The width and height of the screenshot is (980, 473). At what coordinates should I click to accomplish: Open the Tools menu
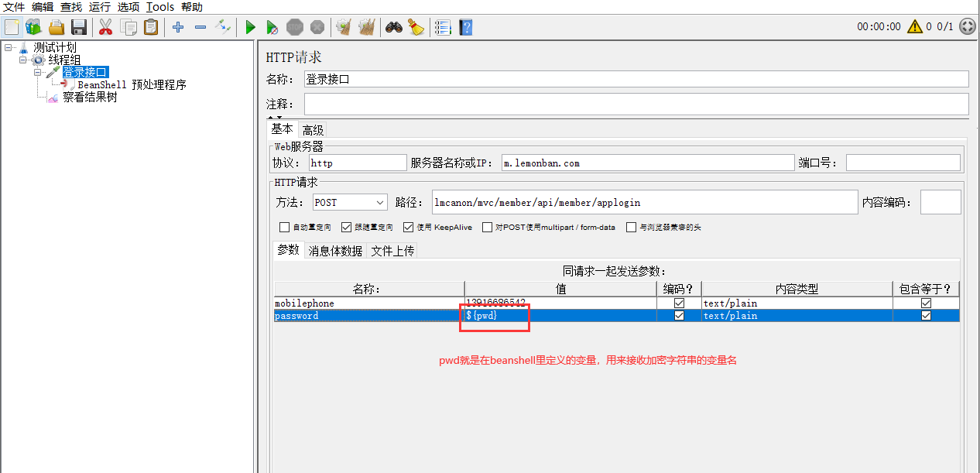(159, 7)
